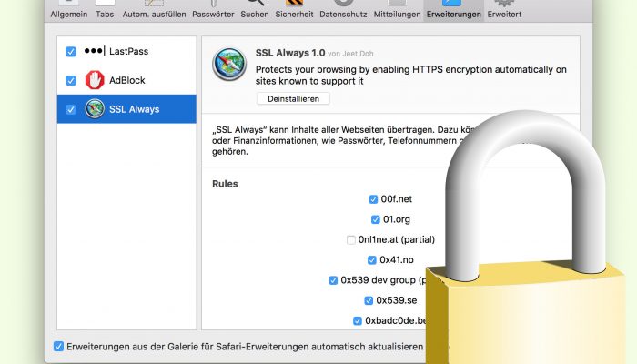Screen dimensions: 637x364
Task: Click the AdBlock red hand icon
Action: tap(95, 80)
